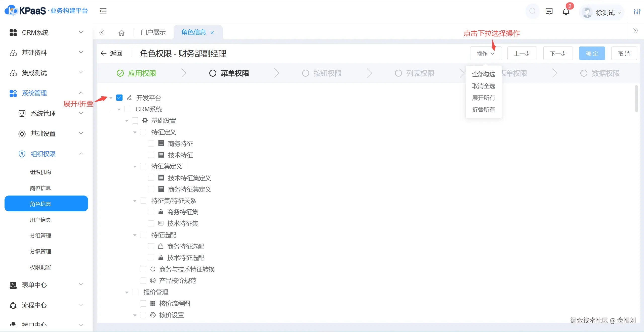Enable the 商务特征 checkbox
The height and width of the screenshot is (332, 644).
click(151, 143)
